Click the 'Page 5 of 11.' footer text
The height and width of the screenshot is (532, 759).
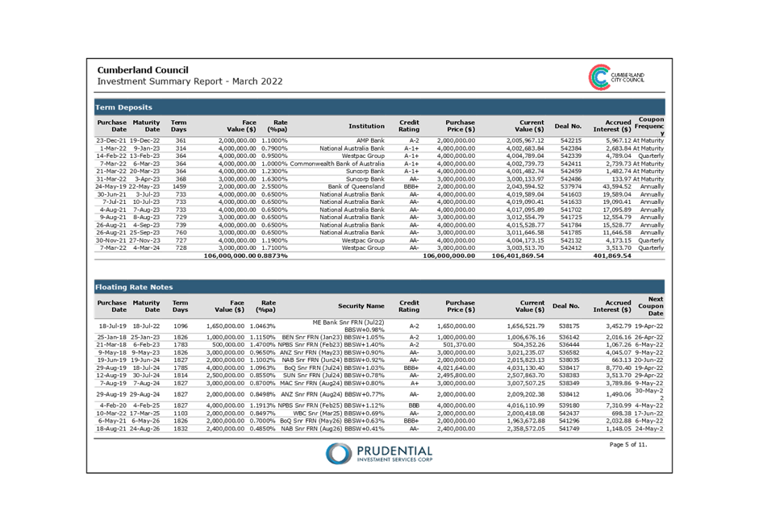point(628,444)
